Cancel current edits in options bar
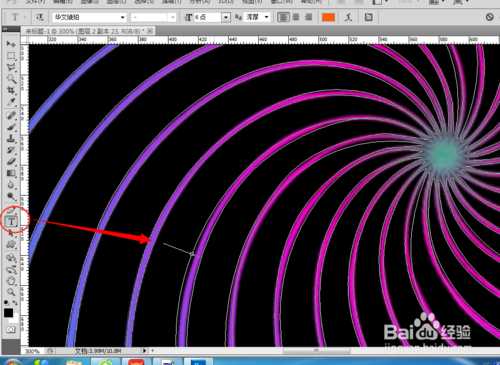500x365 pixels. [x=489, y=17]
